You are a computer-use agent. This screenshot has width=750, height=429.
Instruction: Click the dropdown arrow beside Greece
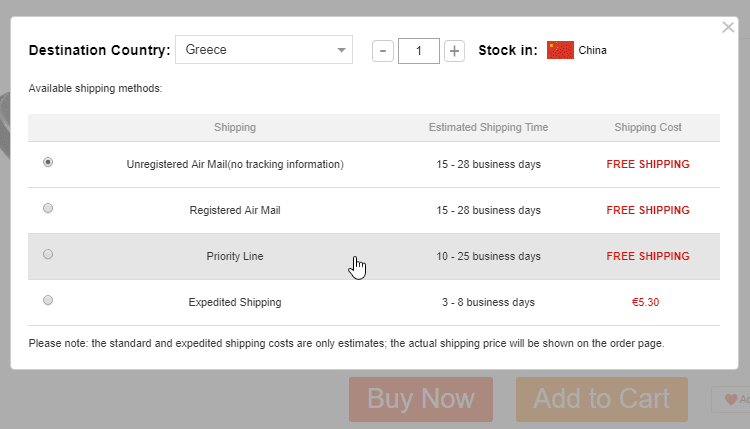pyautogui.click(x=341, y=50)
